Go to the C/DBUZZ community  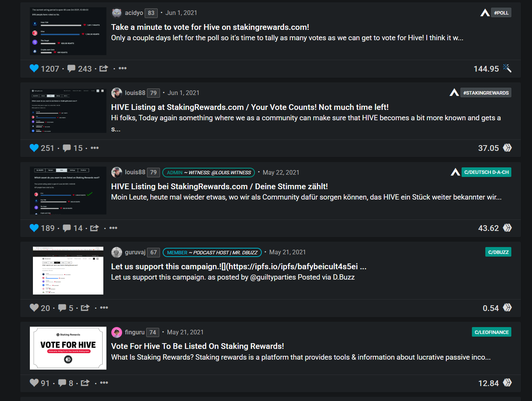(x=498, y=252)
